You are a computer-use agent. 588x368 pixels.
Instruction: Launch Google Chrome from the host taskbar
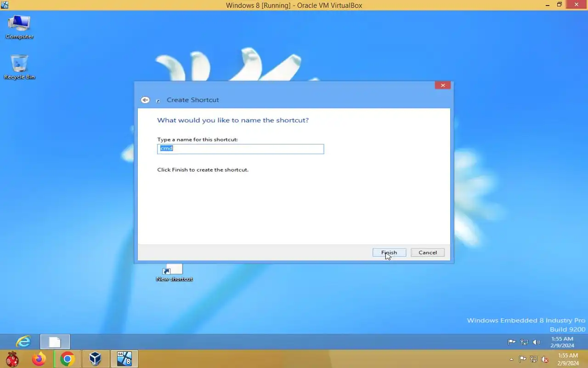click(x=68, y=359)
